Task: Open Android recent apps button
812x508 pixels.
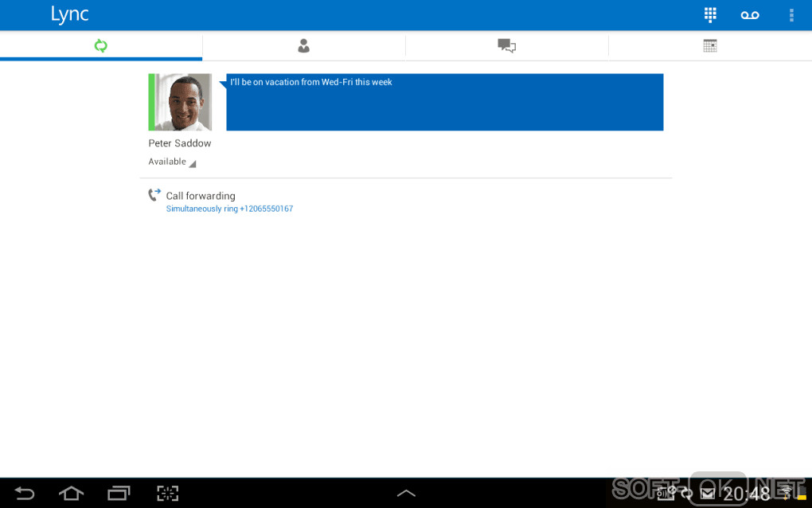Action: point(119,494)
